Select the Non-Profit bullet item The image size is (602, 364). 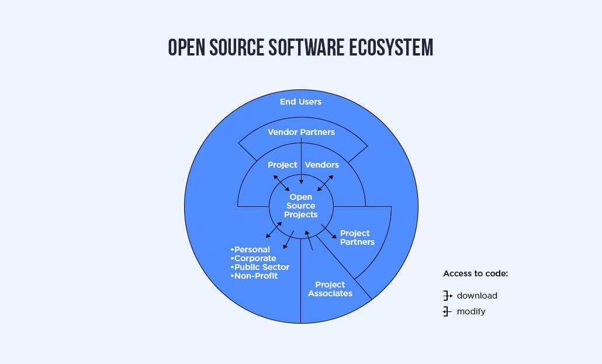tap(254, 276)
